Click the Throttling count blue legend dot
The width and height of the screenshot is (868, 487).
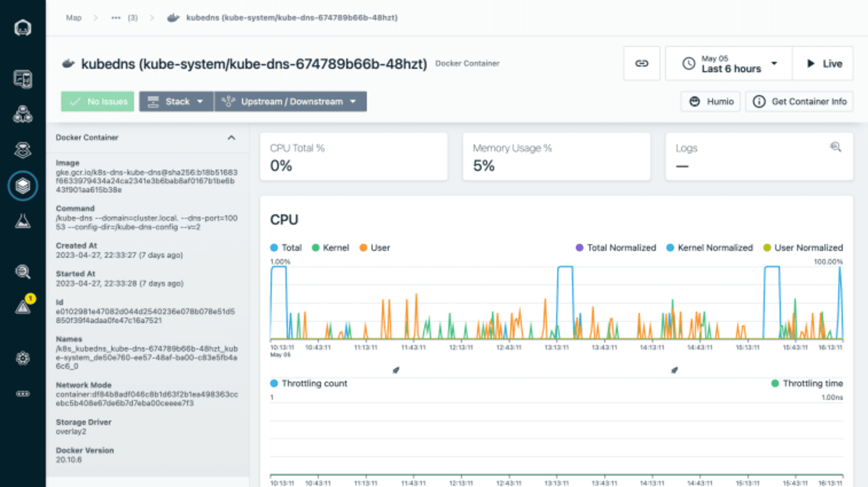point(274,383)
